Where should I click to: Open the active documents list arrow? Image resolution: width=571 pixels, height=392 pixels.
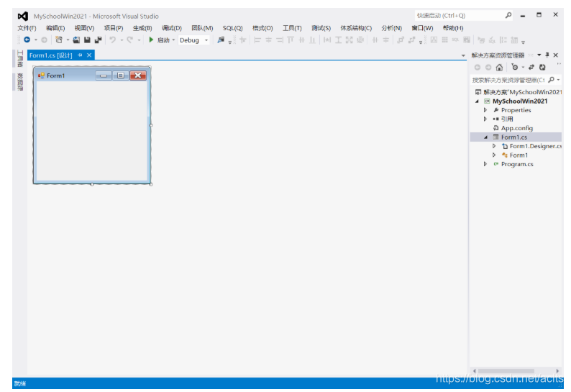(x=463, y=55)
